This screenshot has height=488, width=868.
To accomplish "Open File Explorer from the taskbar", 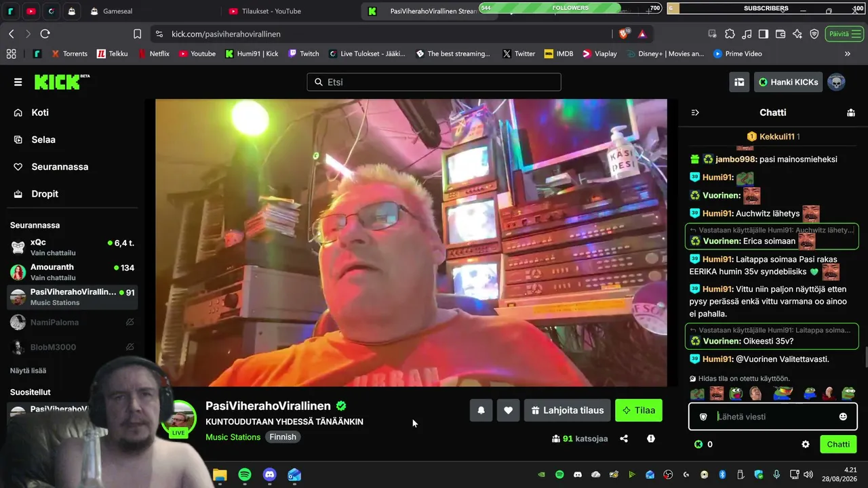I will [220, 474].
